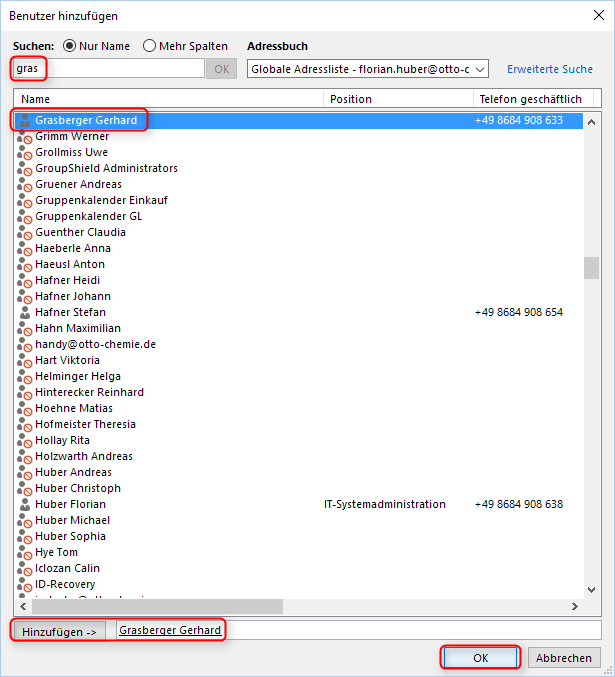Click the scroll-up arrow of the list
Screen dimensions: 615x677
(x=591, y=122)
